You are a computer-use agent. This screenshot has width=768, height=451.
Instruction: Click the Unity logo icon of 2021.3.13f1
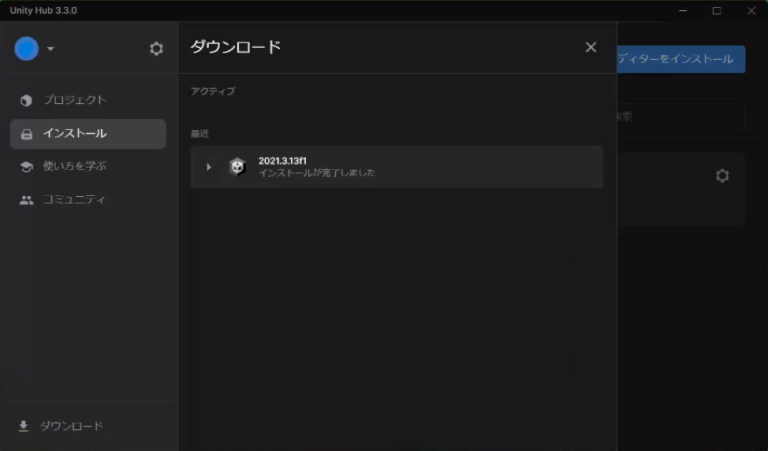(x=236, y=167)
